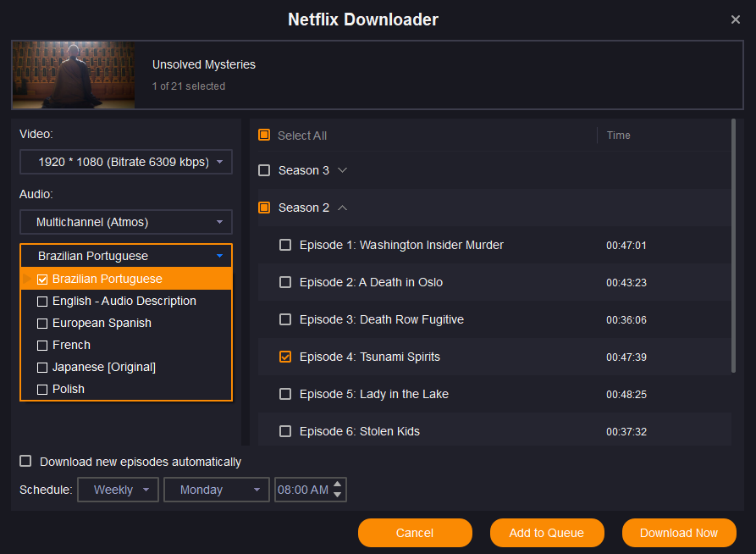Screen dimensions: 756x554
Task: Click the Time column header
Action: click(619, 136)
